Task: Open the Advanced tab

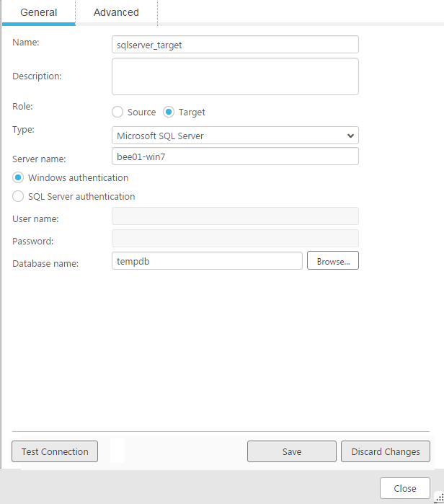Action: (116, 12)
